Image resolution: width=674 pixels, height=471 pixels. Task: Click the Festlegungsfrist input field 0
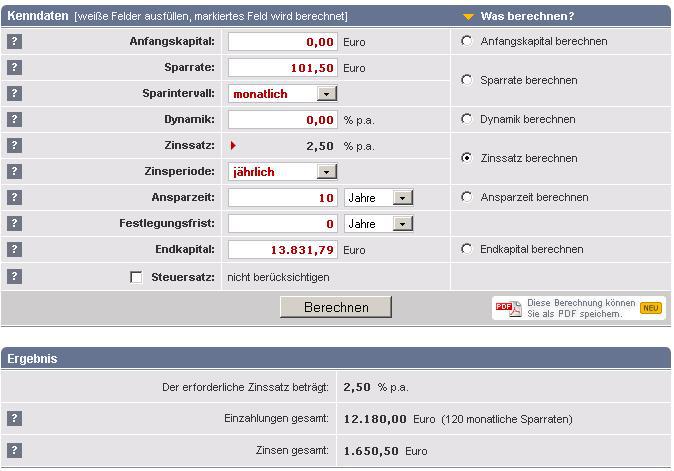[283, 224]
